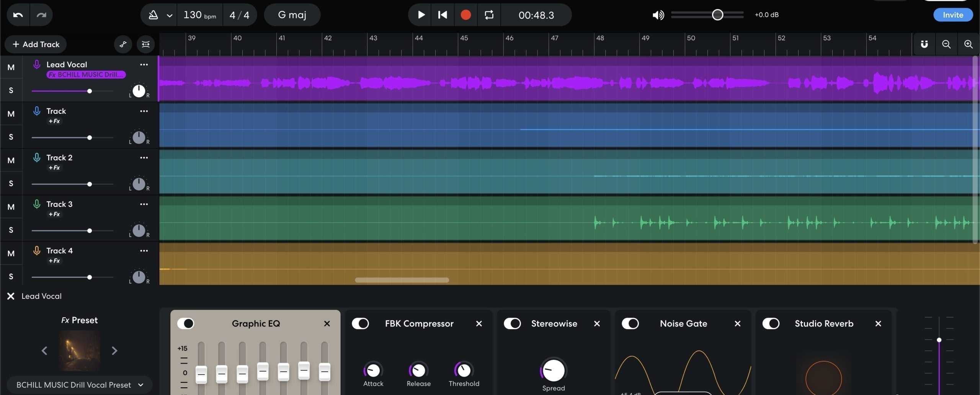This screenshot has height=395, width=980.
Task: Open the time-stretch editing tool icon
Action: [x=145, y=44]
